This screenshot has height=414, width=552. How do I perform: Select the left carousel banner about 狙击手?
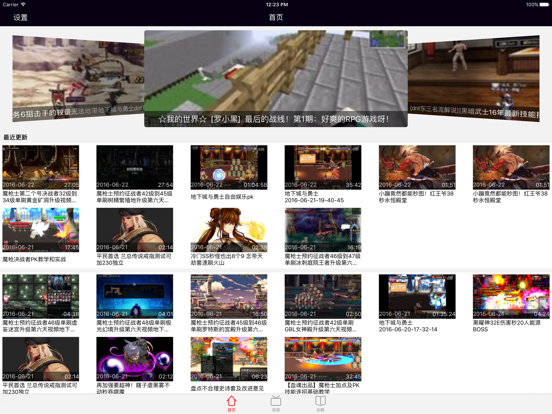[78, 79]
